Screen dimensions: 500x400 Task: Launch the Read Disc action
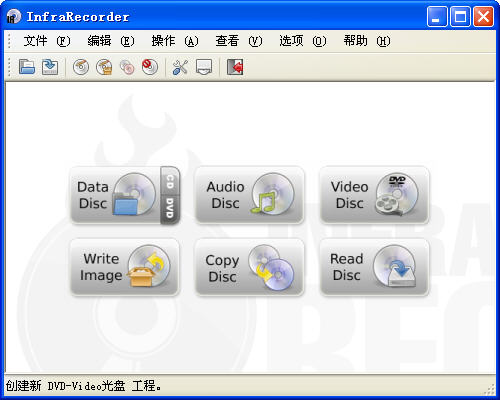click(374, 267)
